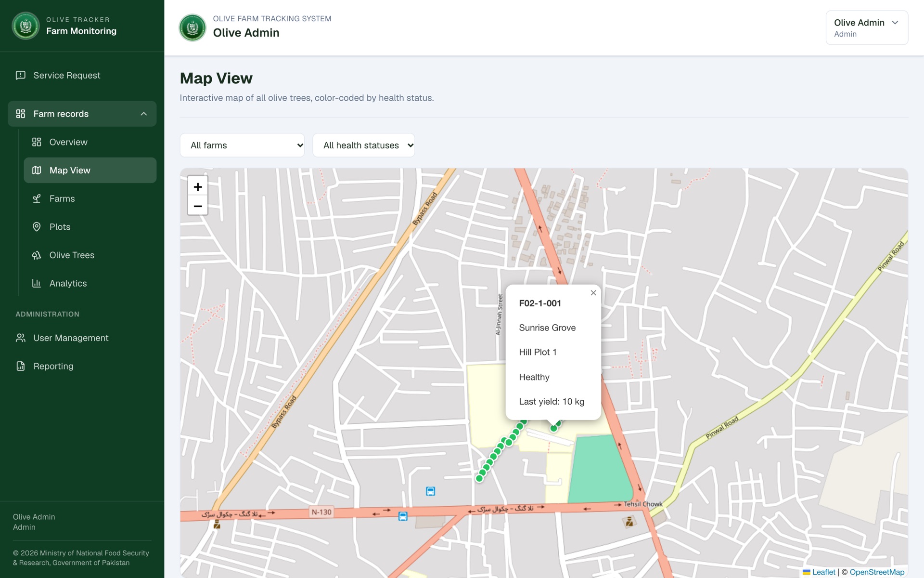The height and width of the screenshot is (578, 924).
Task: Click the Olive Tracker sidebar logo
Action: click(26, 26)
